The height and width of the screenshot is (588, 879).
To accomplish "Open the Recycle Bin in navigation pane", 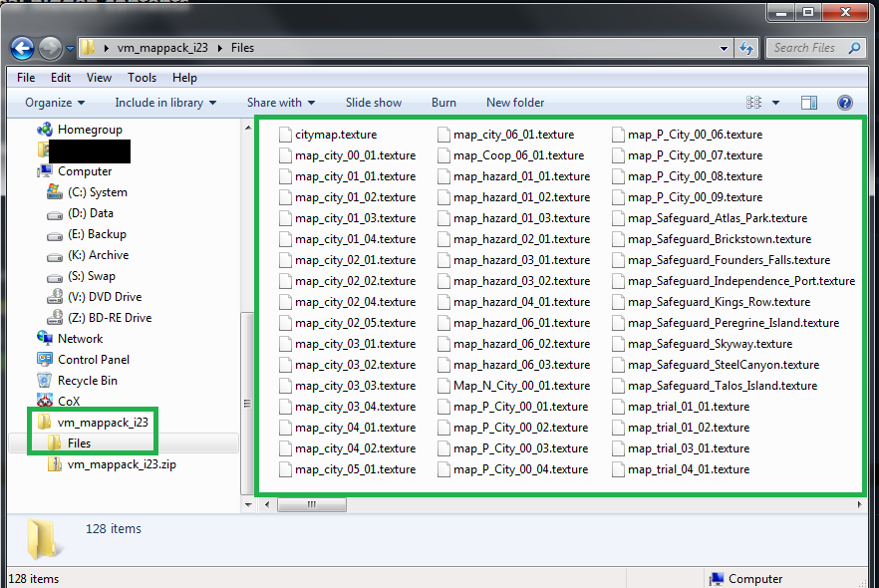I will 87,380.
